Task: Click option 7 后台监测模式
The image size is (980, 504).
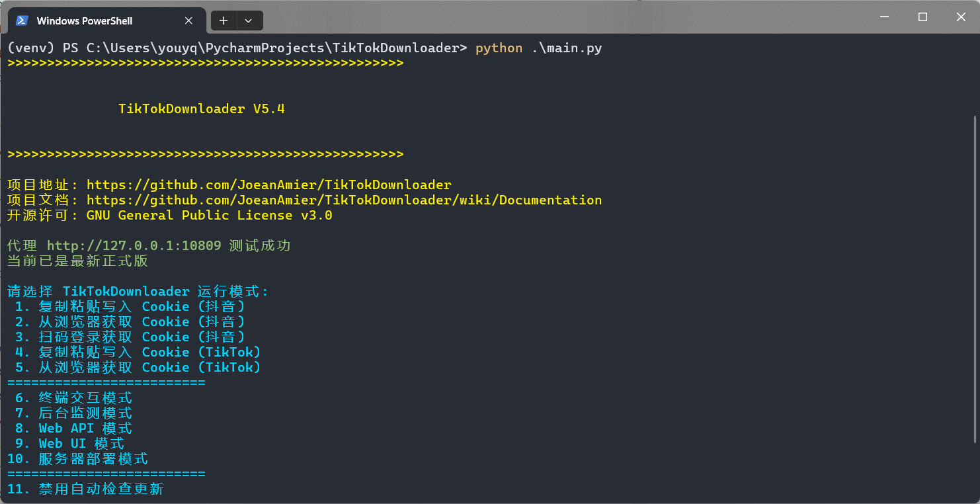Action: [73, 413]
